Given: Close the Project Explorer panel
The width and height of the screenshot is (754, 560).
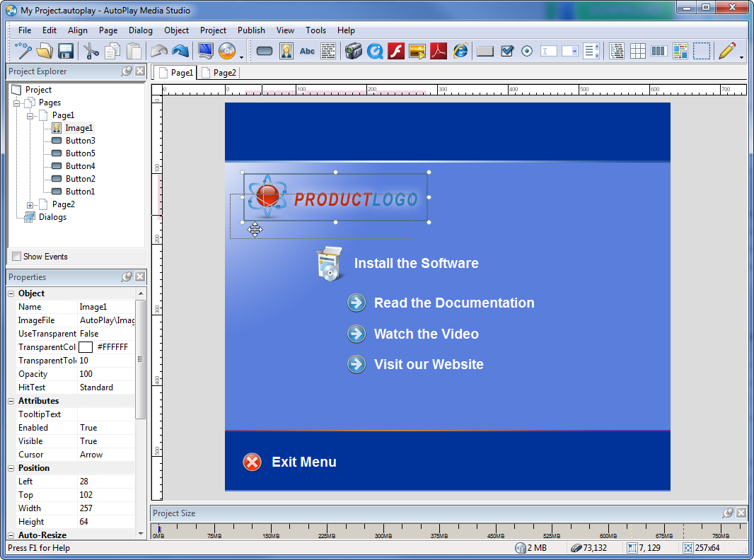Looking at the screenshot, I should coord(139,71).
